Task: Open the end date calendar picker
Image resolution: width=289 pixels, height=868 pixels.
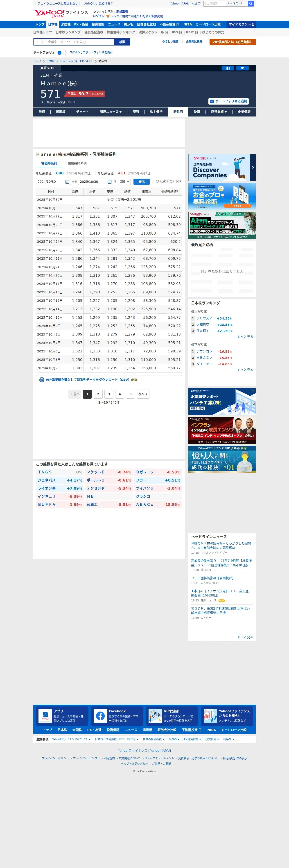Action: click(x=109, y=182)
